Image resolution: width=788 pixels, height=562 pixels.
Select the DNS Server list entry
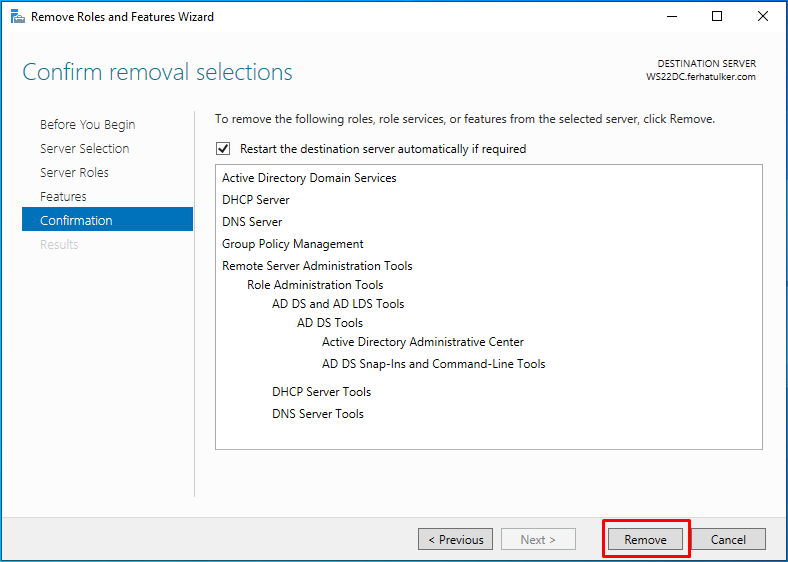pyautogui.click(x=252, y=222)
